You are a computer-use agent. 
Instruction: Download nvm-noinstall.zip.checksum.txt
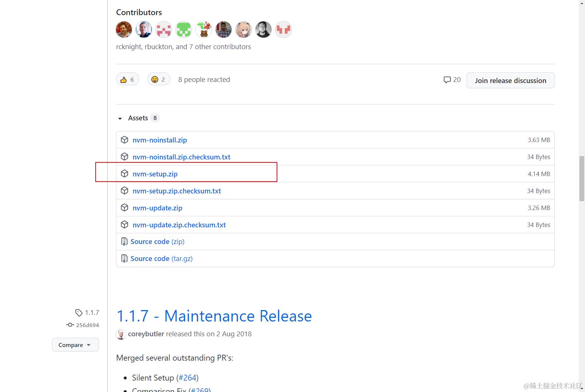pos(181,157)
